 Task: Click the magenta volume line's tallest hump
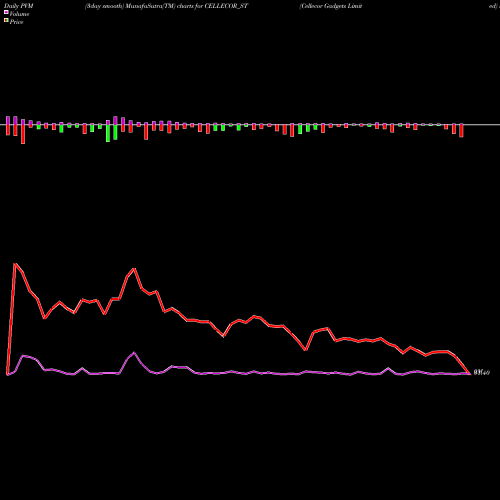[x=134, y=353]
